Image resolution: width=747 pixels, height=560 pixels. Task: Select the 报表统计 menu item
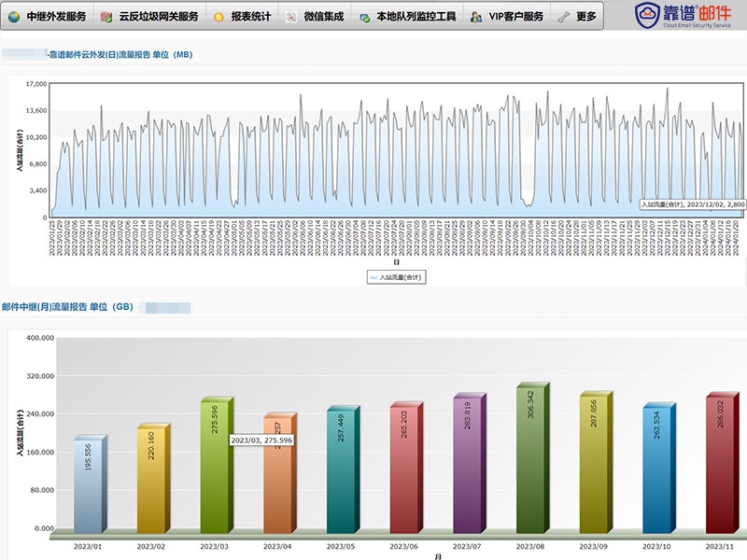pos(251,17)
